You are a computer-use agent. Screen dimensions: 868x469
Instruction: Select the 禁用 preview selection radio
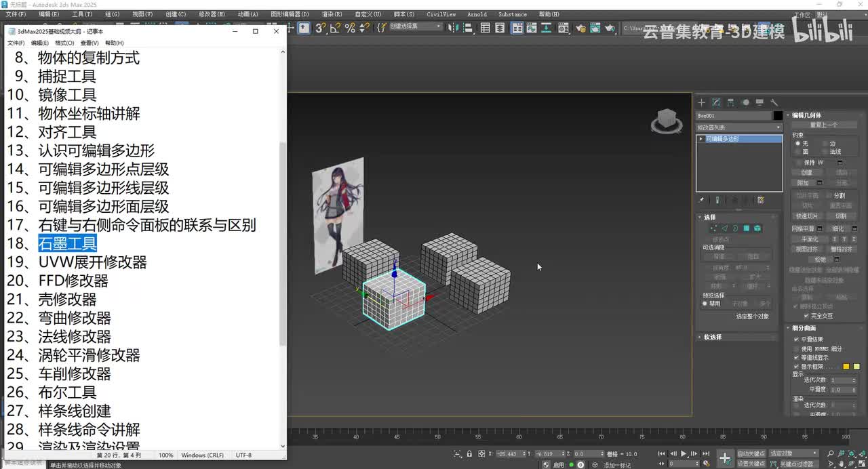705,304
